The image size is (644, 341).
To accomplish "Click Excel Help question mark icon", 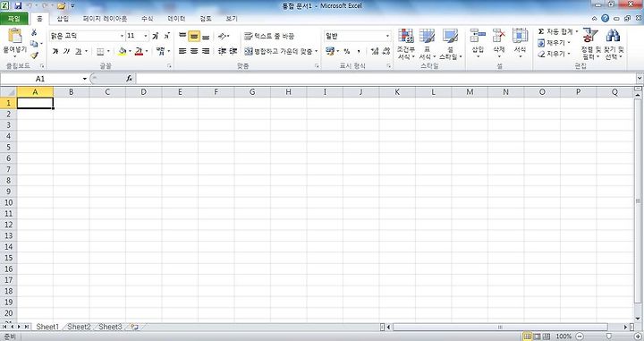I will [x=605, y=18].
